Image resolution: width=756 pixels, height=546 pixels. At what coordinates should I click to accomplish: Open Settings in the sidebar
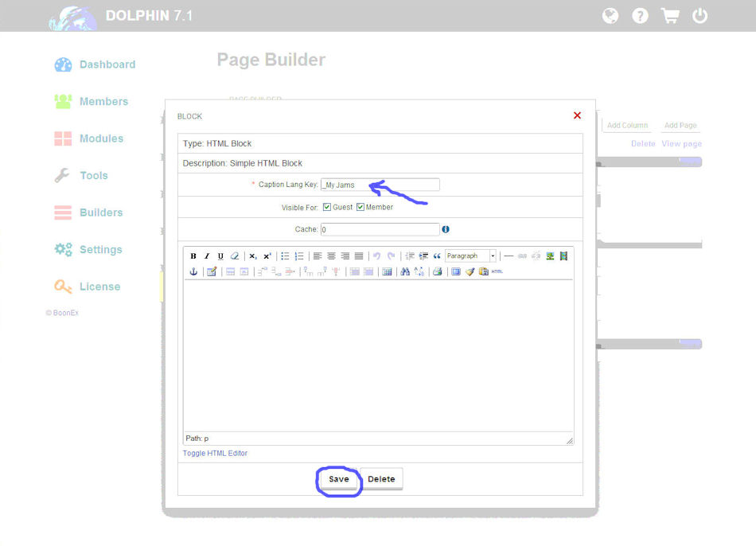click(88, 249)
